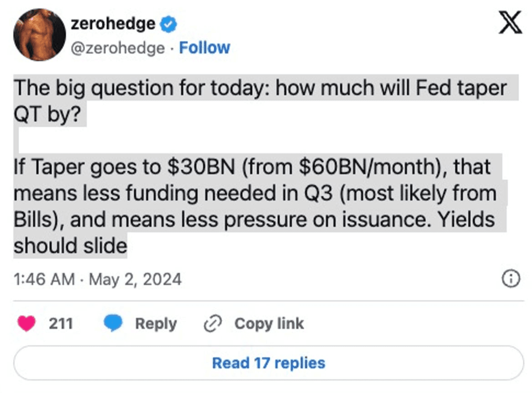Follow the zerohedge account
The image size is (532, 393).
pos(204,48)
